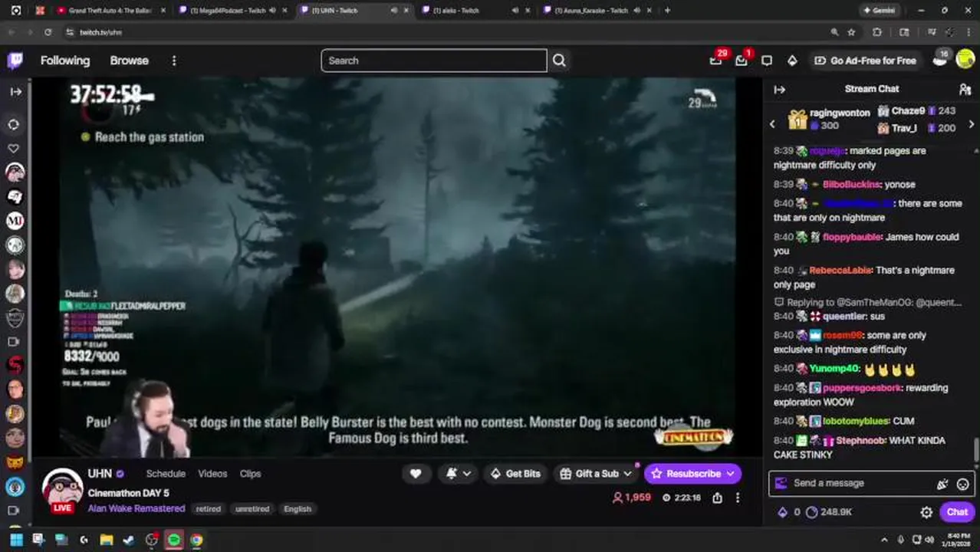The width and height of the screenshot is (980, 552).
Task: Bookmark this page with the star
Action: pyautogui.click(x=851, y=32)
